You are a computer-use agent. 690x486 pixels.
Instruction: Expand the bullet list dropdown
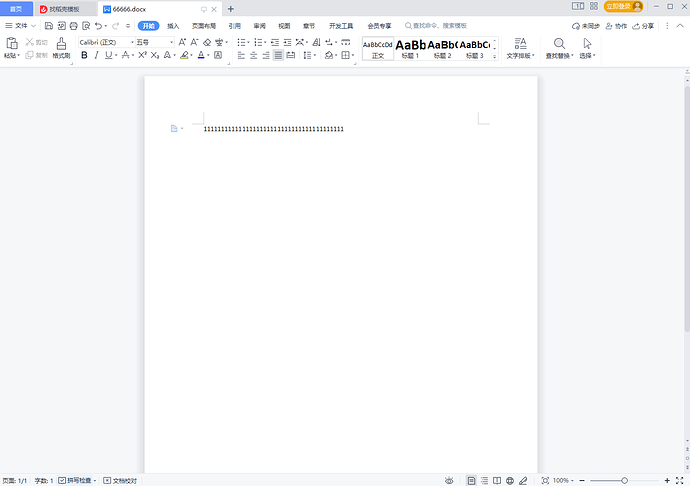pos(249,42)
